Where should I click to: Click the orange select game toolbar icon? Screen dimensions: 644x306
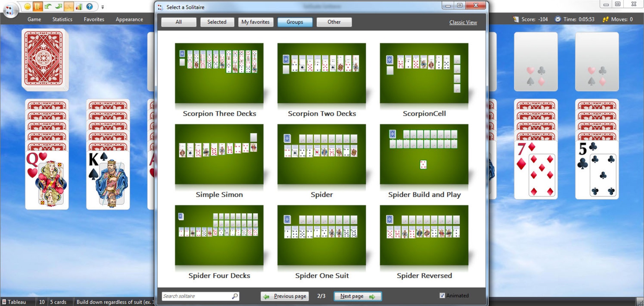37,7
